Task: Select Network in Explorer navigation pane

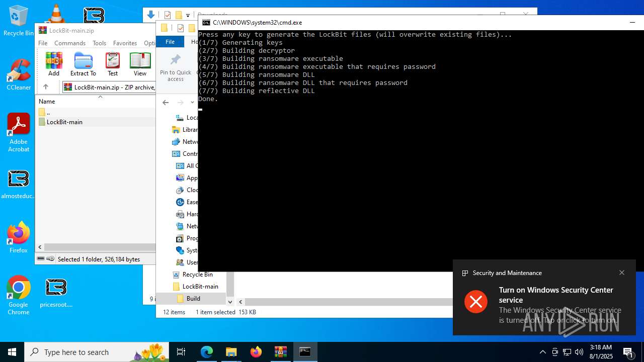Action: (185, 142)
